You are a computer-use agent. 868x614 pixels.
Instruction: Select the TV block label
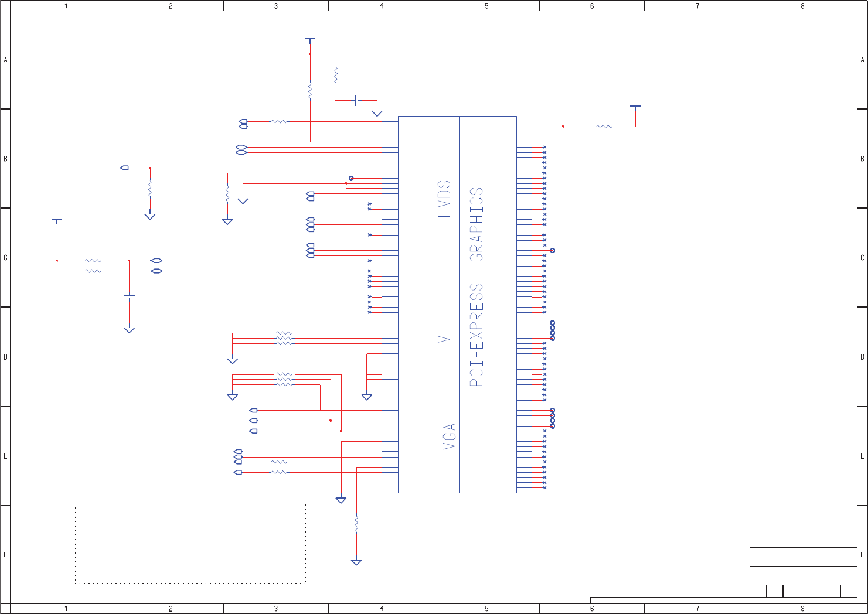(444, 344)
